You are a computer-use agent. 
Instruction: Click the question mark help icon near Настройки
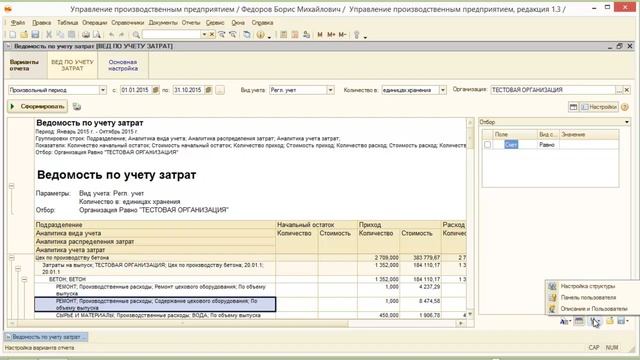pos(625,107)
